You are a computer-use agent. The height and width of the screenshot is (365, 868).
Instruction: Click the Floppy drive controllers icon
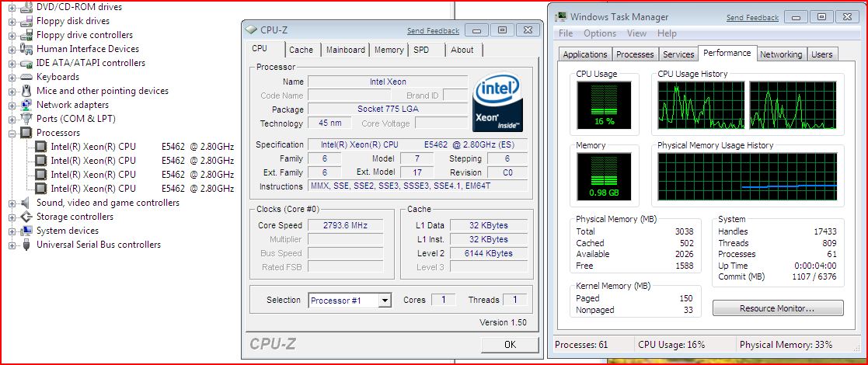(x=26, y=35)
